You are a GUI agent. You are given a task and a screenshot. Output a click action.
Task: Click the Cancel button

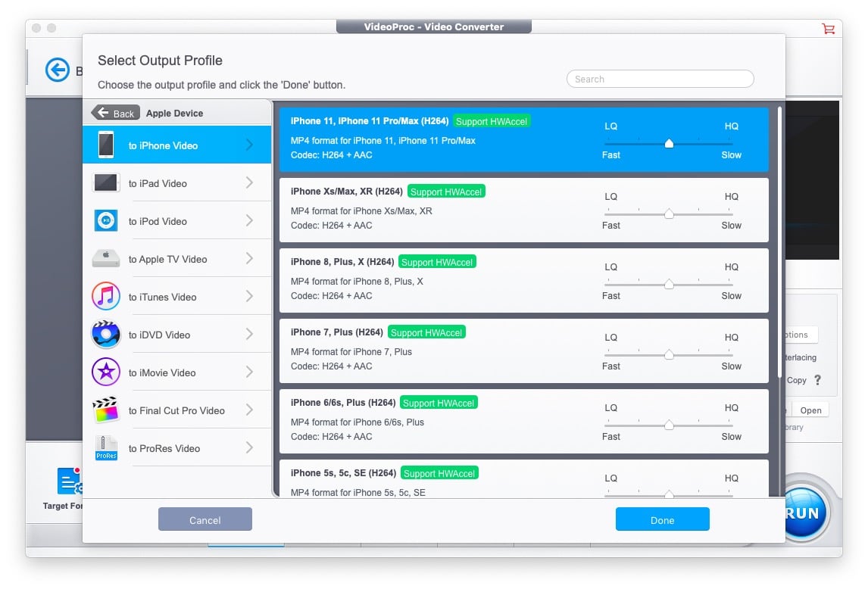(205, 519)
